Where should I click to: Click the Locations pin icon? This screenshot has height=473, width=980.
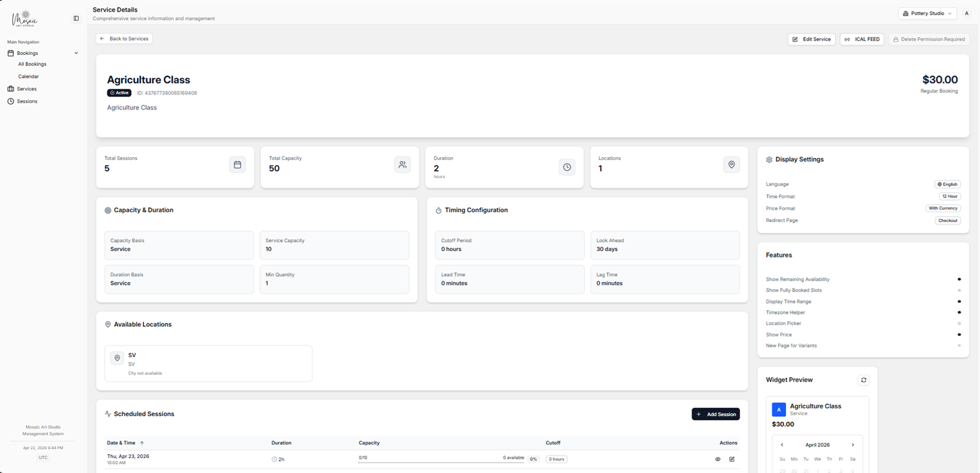coord(731,165)
